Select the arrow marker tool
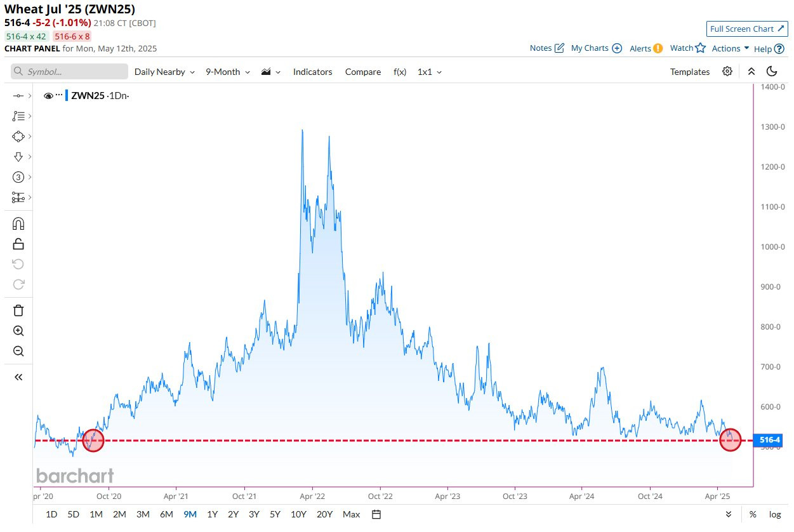 (18, 157)
